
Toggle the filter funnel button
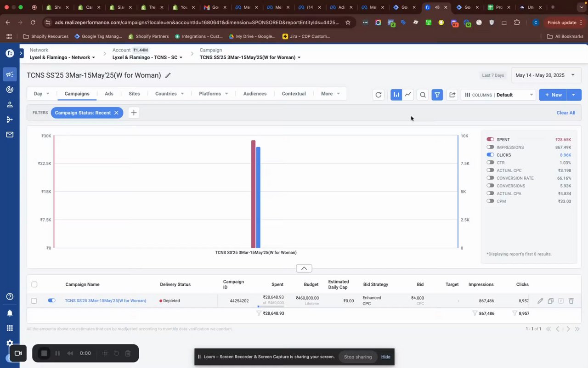click(438, 95)
